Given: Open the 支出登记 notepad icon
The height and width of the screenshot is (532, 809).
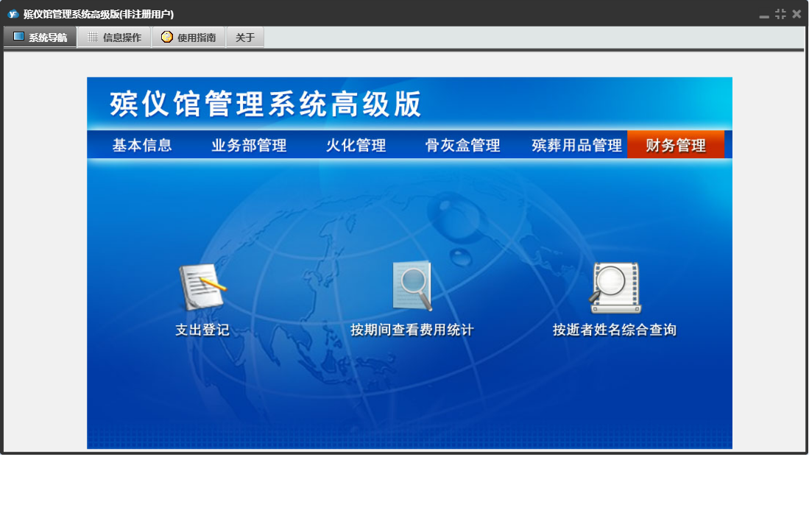Looking at the screenshot, I should coord(202,287).
